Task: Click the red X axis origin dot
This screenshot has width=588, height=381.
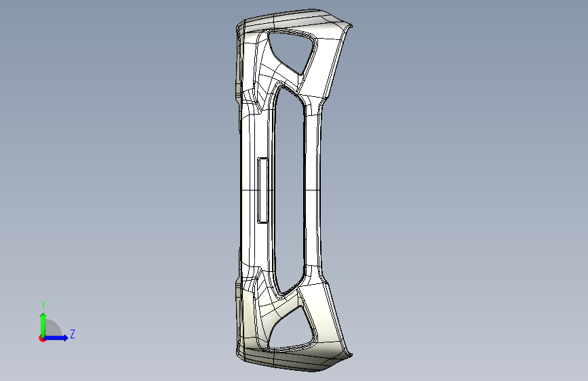Action: (41, 339)
